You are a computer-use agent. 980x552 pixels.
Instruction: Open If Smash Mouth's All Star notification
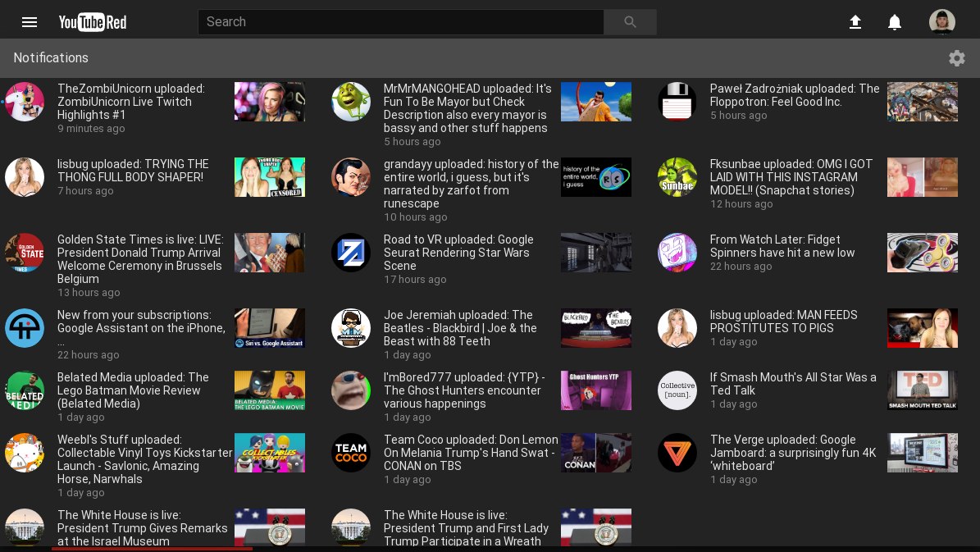pos(792,384)
